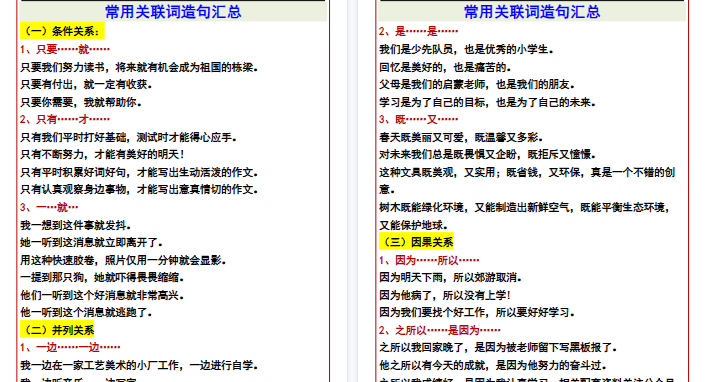This screenshot has height=382, width=706.
Task: Click the sentence starting '父母是我们的启蒙老师'
Action: click(477, 84)
